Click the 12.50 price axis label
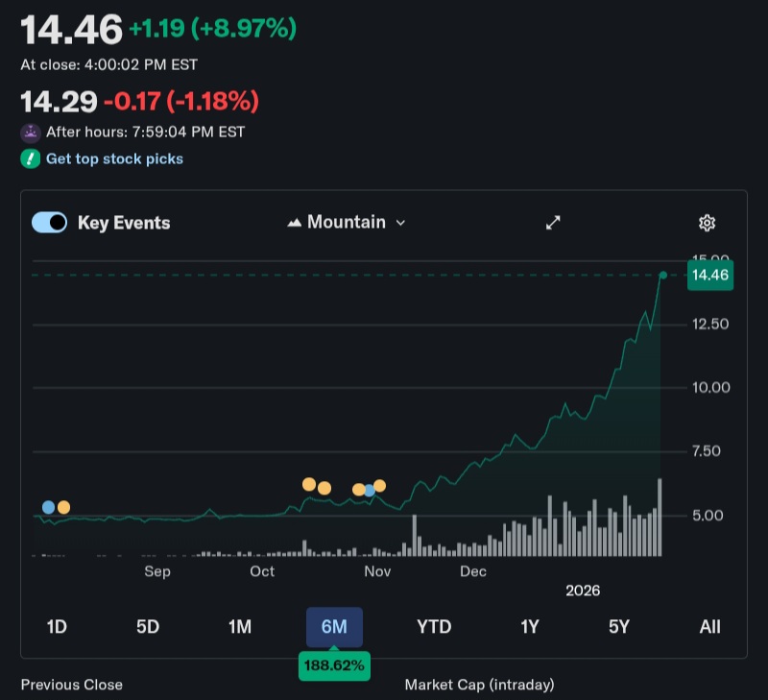Image resolution: width=768 pixels, height=700 pixels. pos(710,325)
